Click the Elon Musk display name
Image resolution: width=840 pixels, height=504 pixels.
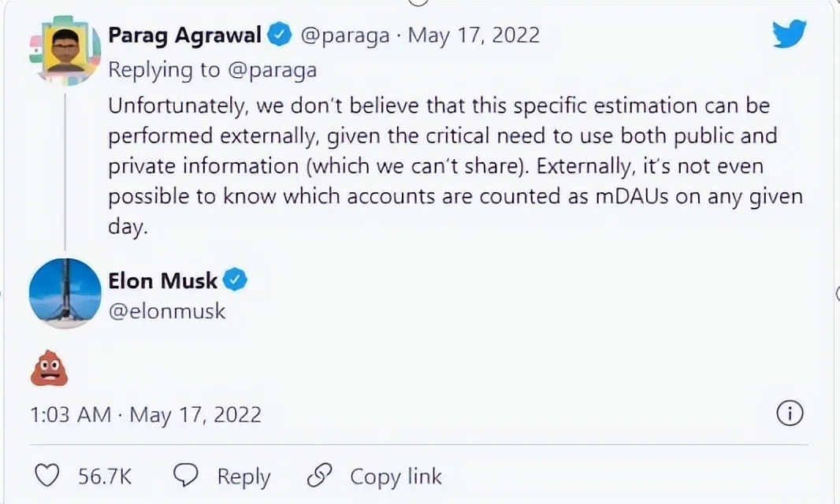(162, 280)
